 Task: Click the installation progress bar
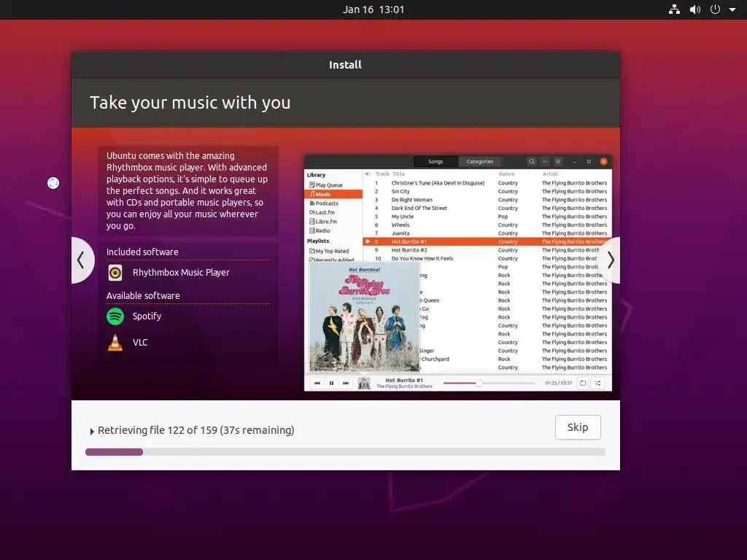[345, 452]
